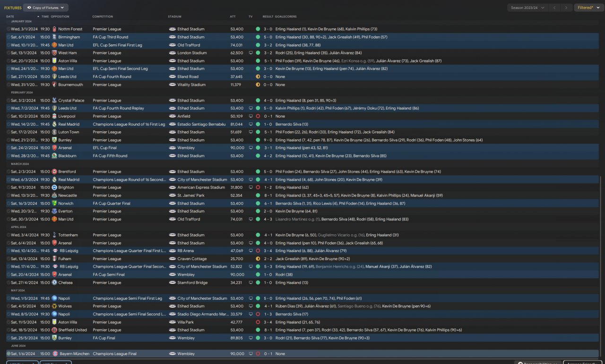Click the 89,805 attendance figure

click(237, 338)
